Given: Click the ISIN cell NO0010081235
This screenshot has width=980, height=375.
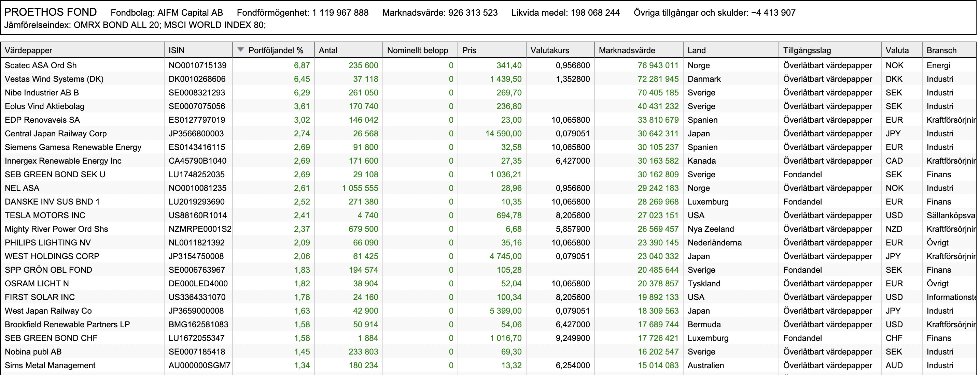Looking at the screenshot, I should point(197,188).
